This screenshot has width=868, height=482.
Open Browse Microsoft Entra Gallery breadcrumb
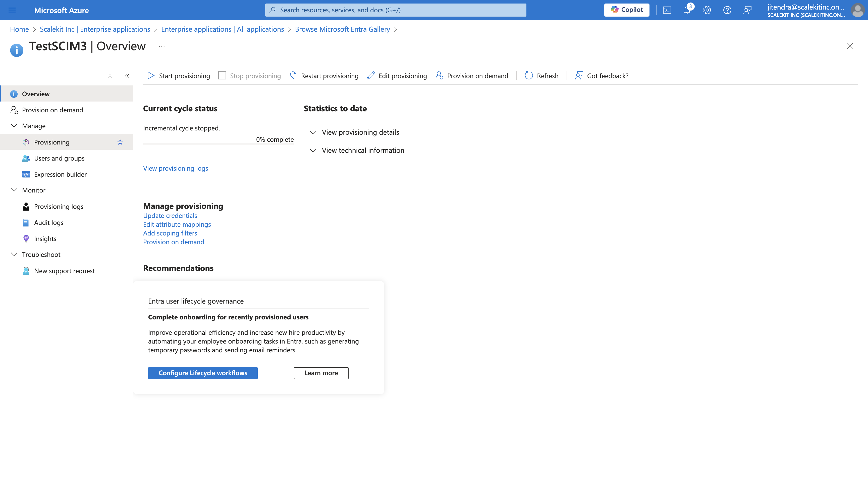(x=342, y=29)
